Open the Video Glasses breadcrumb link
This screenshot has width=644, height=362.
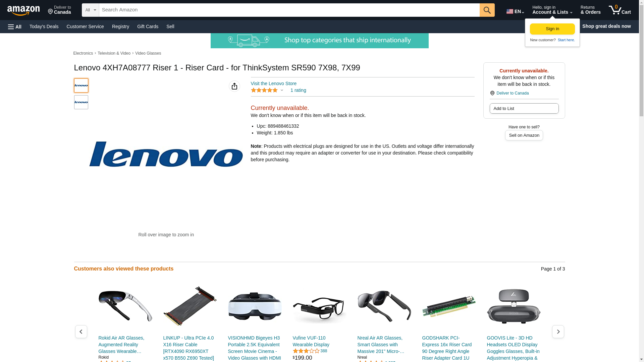(148, 53)
